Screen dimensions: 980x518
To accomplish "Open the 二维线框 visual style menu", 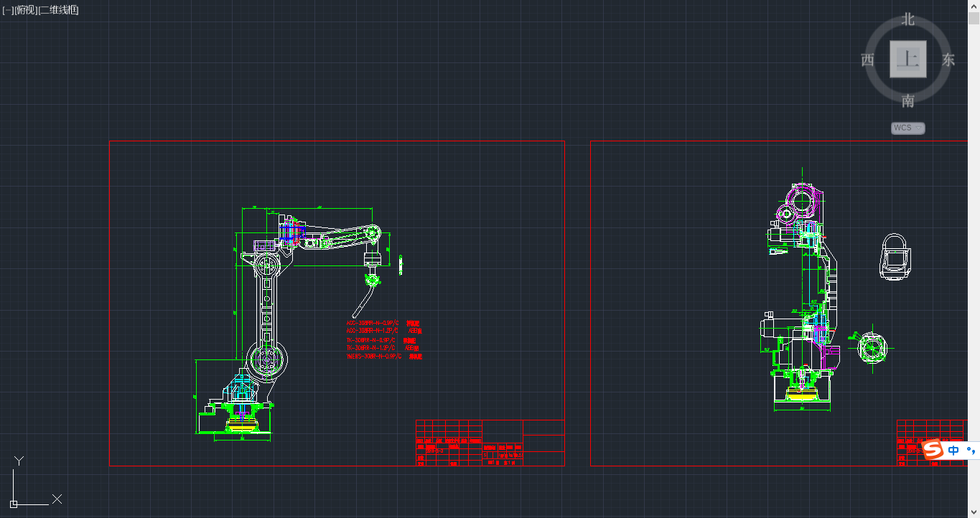I will pyautogui.click(x=59, y=10).
